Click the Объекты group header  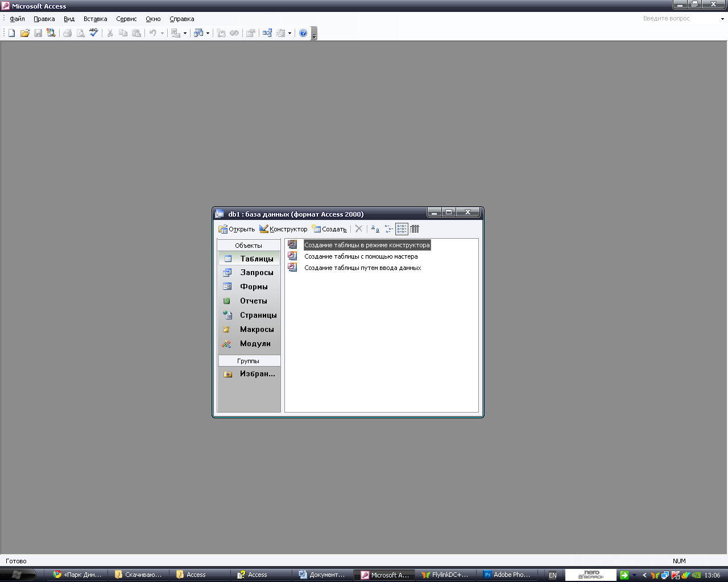pos(249,246)
